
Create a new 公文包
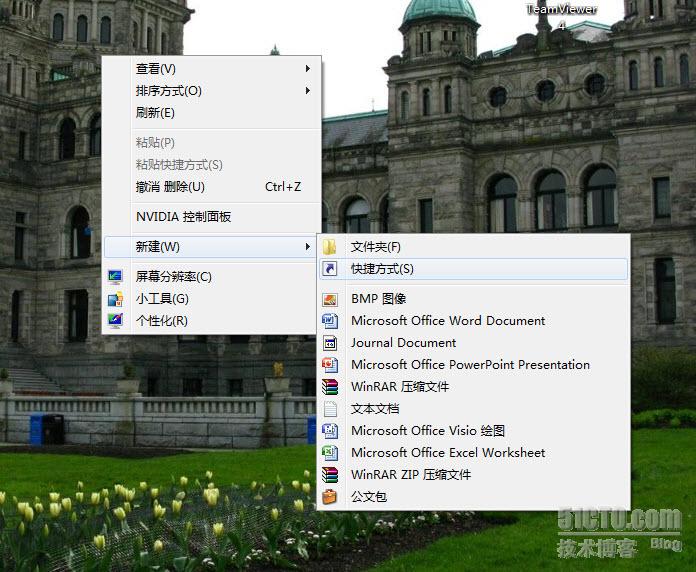pyautogui.click(x=474, y=497)
